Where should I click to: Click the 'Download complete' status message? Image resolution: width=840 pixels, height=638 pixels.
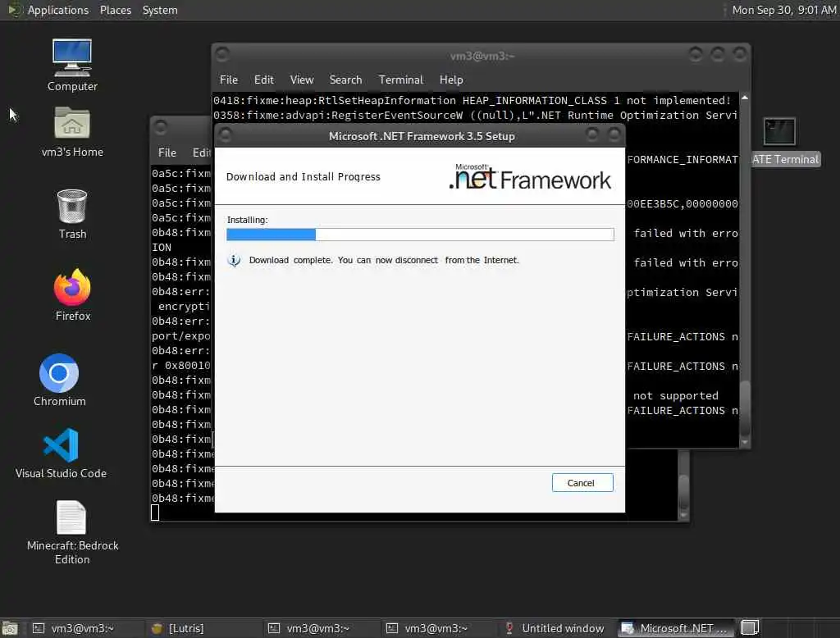pyautogui.click(x=384, y=260)
